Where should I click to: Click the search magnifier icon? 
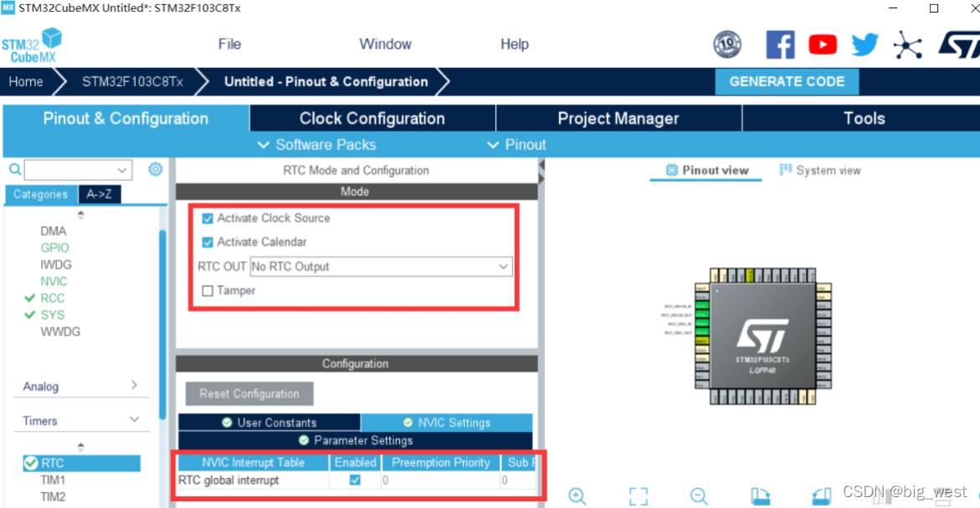pos(15,169)
